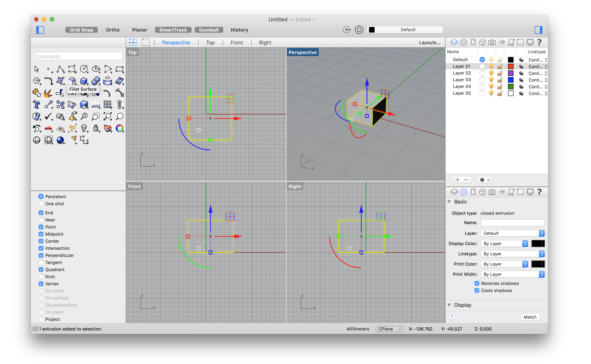The width and height of the screenshot is (591, 364).
Task: Click the black checkmark tool
Action: 48,117
